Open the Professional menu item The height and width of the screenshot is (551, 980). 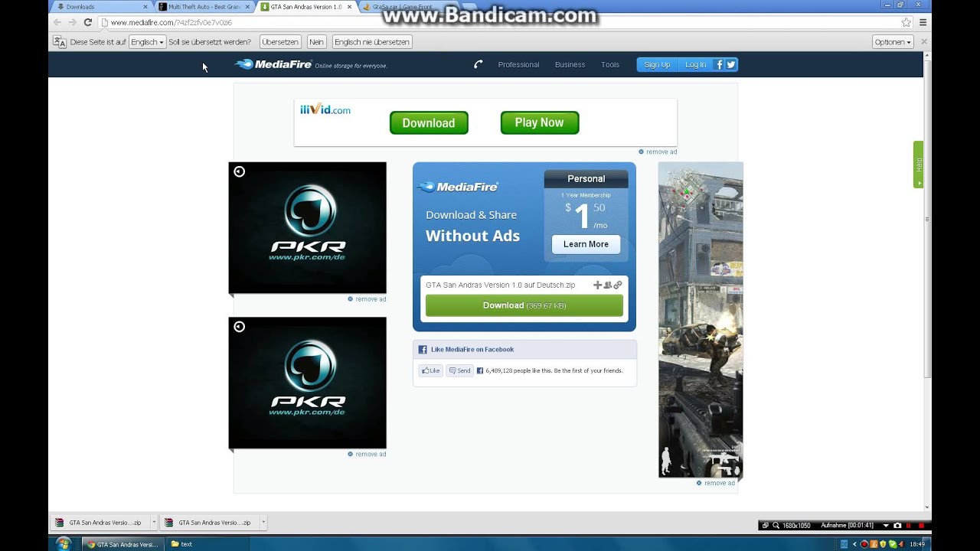518,64
